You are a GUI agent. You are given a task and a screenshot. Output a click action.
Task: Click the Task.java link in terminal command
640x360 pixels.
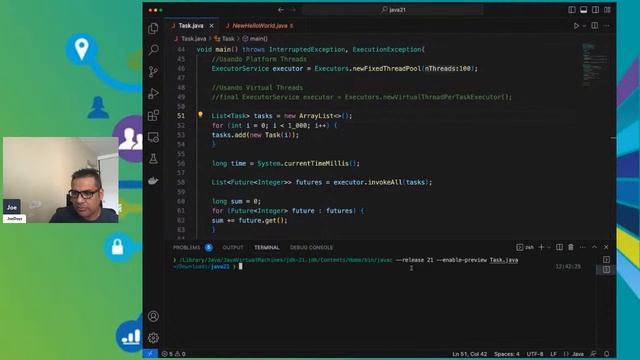[x=504, y=260]
